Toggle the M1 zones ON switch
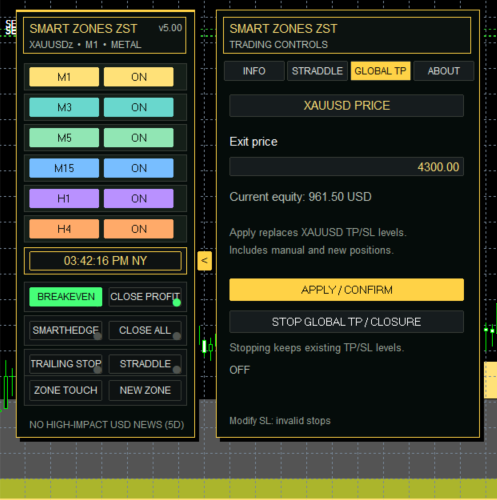This screenshot has width=497, height=500. point(139,77)
